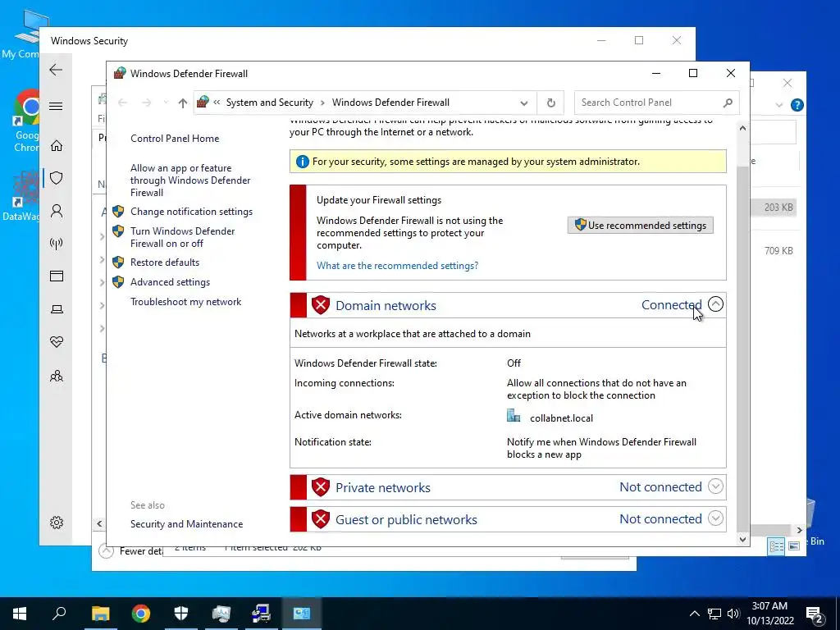Click Firewall window forward navigation arrow
Screen dimensions: 840x630
click(x=146, y=103)
